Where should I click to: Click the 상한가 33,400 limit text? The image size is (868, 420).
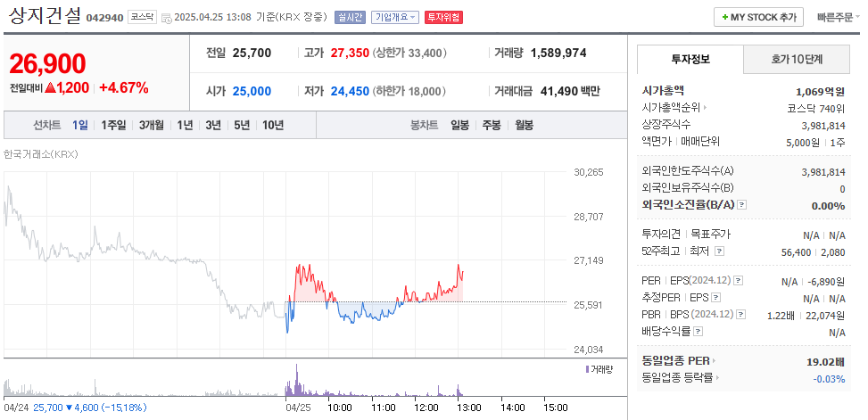click(x=409, y=54)
